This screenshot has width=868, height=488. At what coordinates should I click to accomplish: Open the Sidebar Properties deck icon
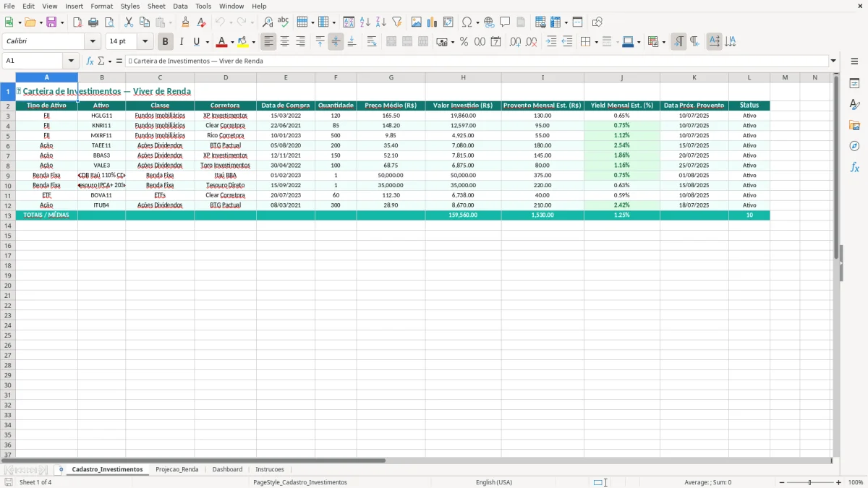(x=854, y=84)
